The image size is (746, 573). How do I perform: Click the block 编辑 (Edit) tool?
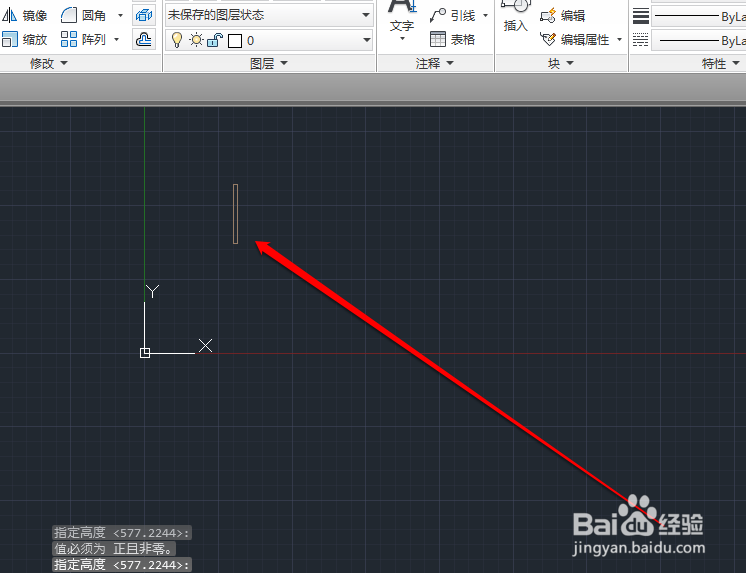click(x=562, y=16)
